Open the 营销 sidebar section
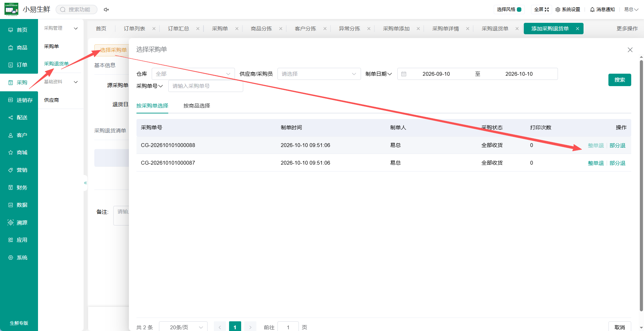Screen dimensions: 644x331 click(x=18, y=170)
